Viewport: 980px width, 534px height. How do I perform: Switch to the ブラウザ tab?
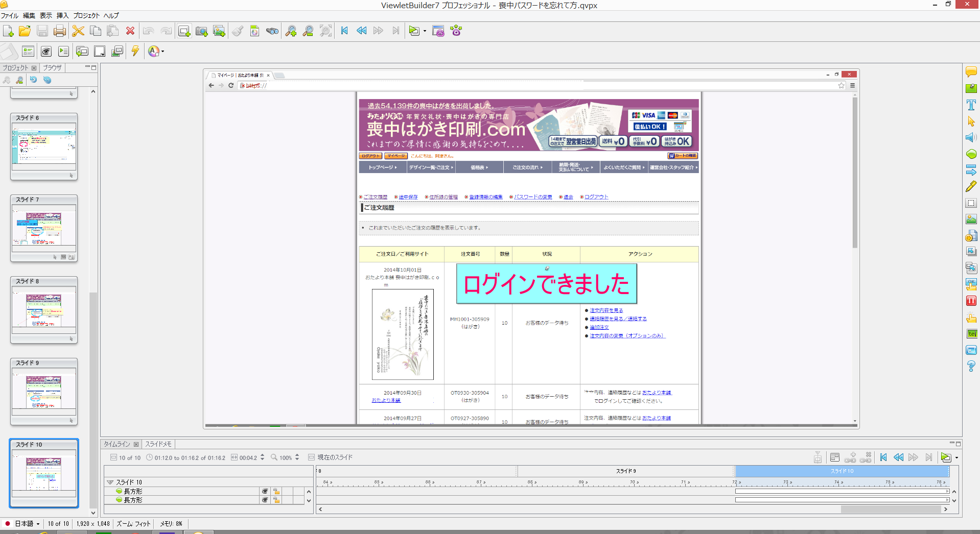(x=52, y=67)
